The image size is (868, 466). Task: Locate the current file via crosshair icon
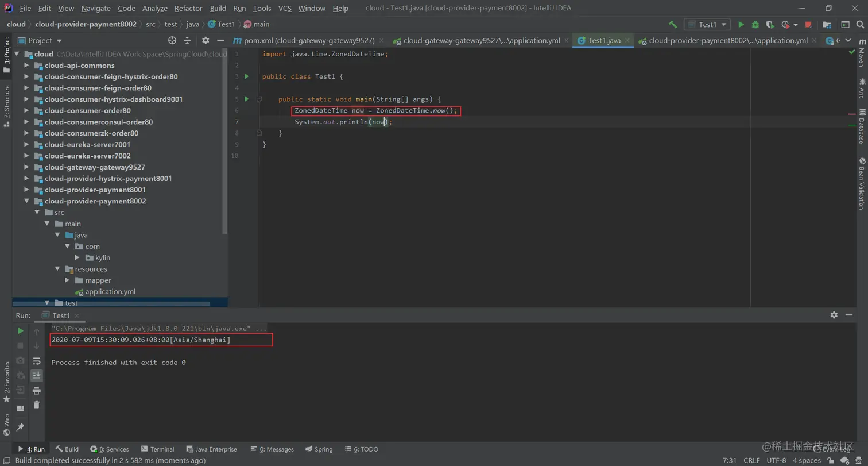tap(172, 40)
